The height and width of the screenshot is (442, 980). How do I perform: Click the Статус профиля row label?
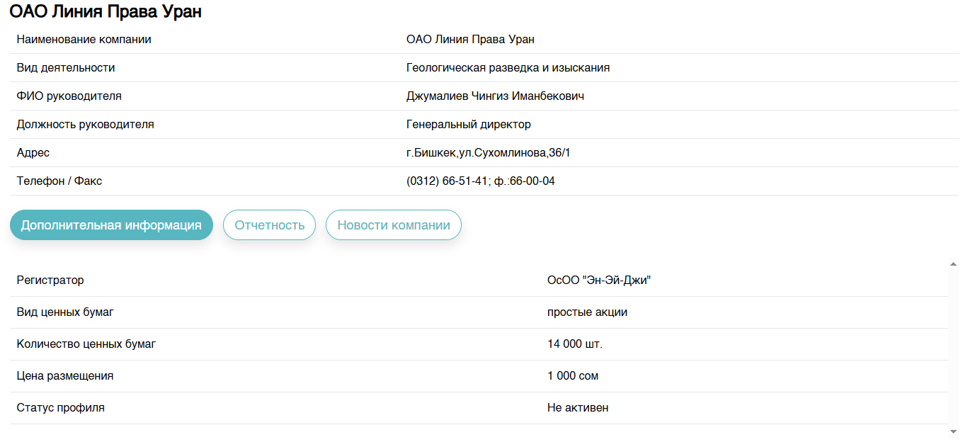[61, 408]
